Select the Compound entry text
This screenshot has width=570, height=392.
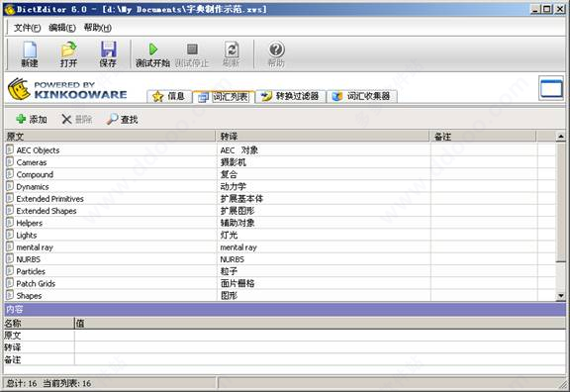pyautogui.click(x=35, y=175)
